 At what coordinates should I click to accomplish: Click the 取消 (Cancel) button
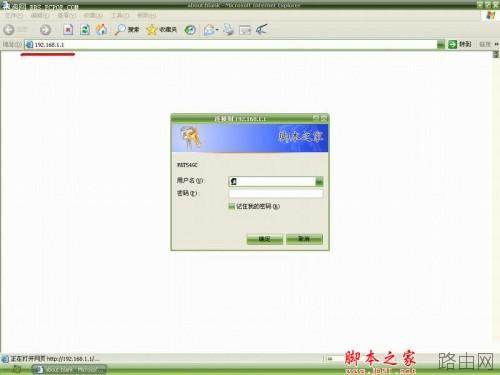(304, 239)
